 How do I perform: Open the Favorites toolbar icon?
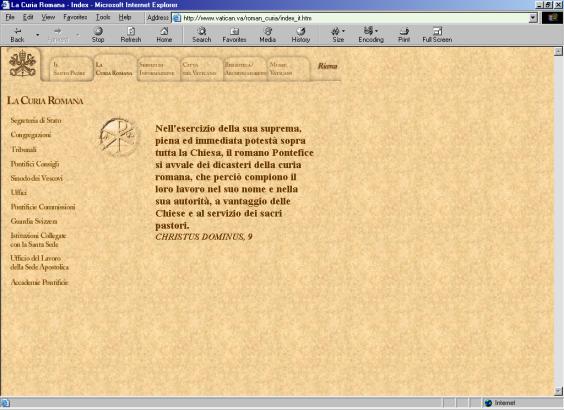click(234, 31)
